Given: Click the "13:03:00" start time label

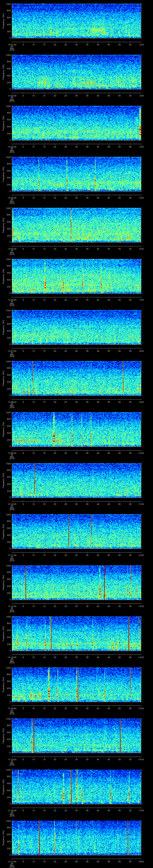Looking at the screenshot, I should pyautogui.click(x=12, y=146).
